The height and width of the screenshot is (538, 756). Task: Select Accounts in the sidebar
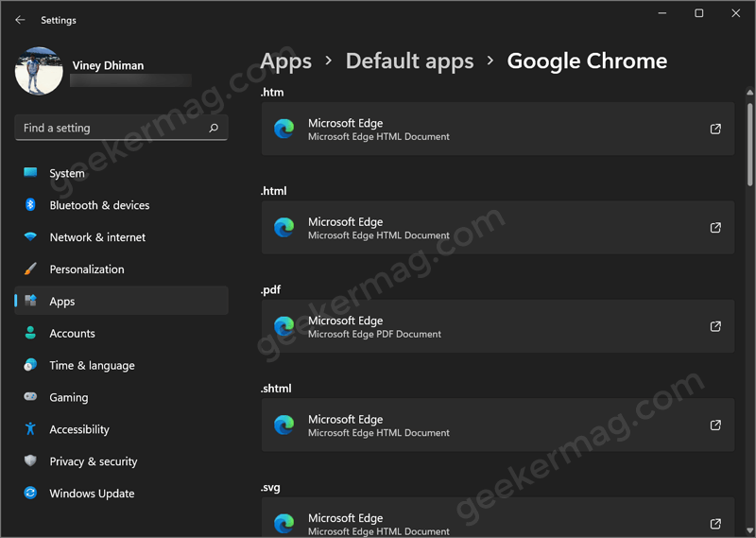121,333
